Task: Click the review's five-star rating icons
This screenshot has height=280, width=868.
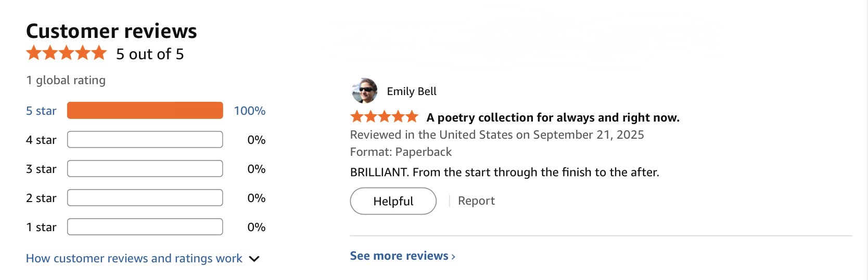Action: [x=384, y=117]
